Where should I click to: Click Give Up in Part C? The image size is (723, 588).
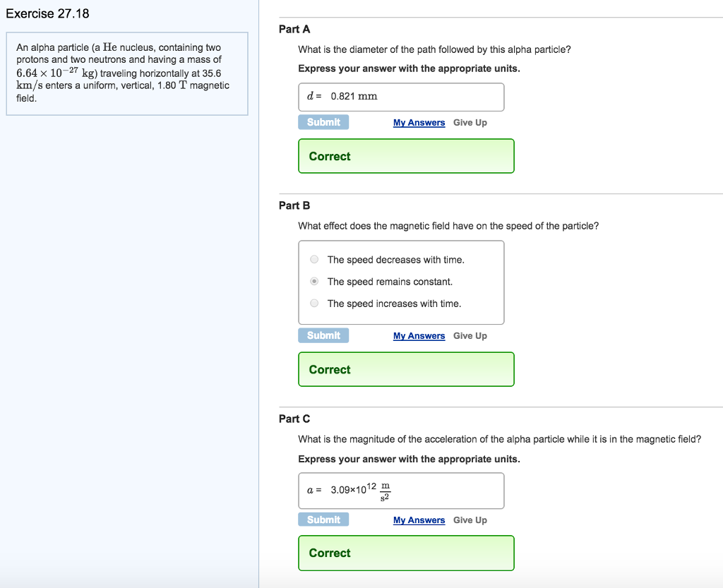click(x=470, y=519)
